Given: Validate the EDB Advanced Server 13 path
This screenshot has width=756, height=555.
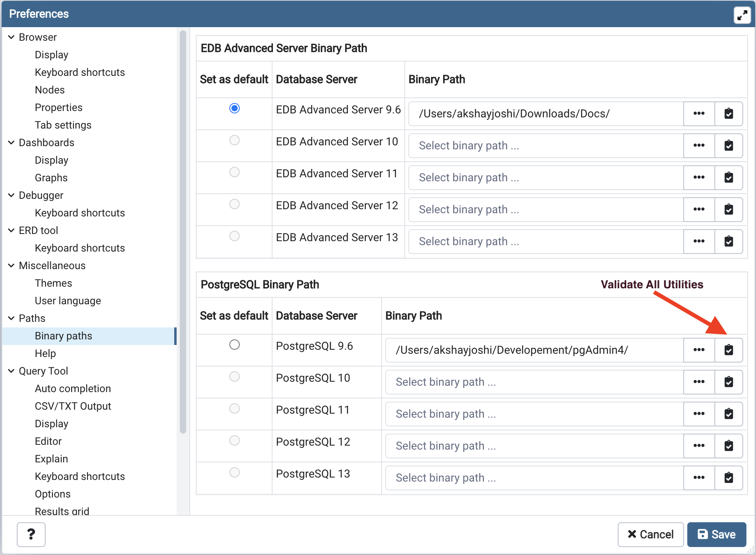Looking at the screenshot, I should [x=728, y=242].
